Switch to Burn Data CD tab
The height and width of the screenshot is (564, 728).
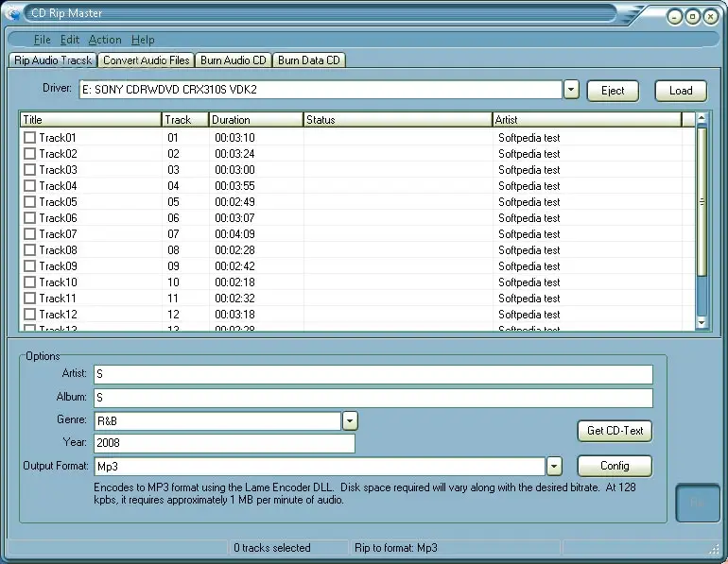(x=309, y=60)
